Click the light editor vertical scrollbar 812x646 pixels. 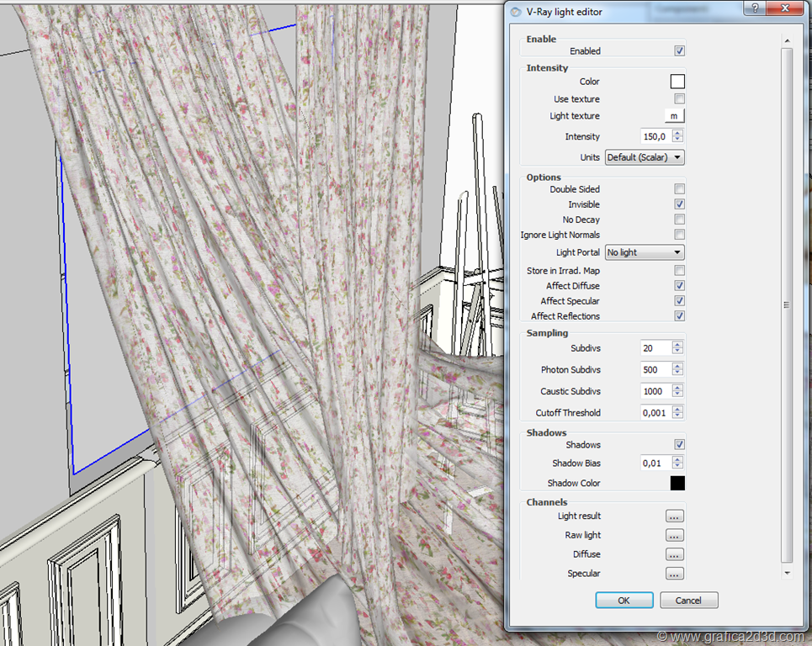787,304
